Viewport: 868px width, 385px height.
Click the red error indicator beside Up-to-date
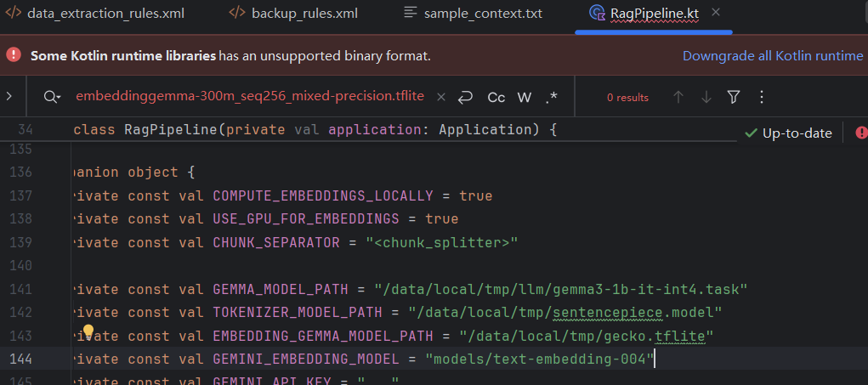[x=861, y=133]
